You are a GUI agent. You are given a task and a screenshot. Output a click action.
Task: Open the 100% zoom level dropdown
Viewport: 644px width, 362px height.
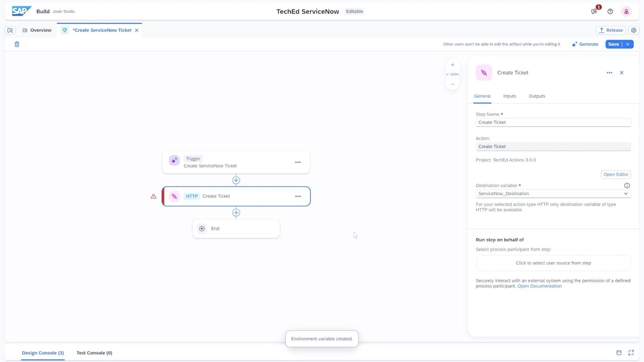(x=452, y=75)
